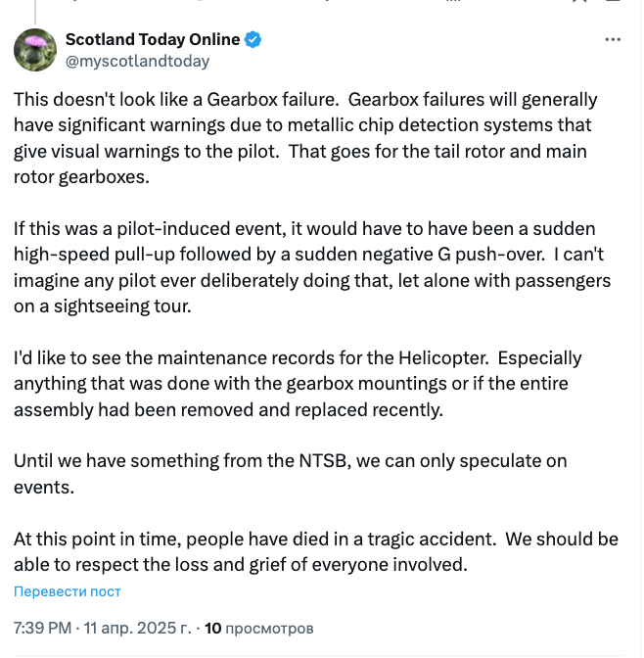Click the 11 апр. 2025 г. date
The image size is (644, 658).
pyautogui.click(x=137, y=629)
